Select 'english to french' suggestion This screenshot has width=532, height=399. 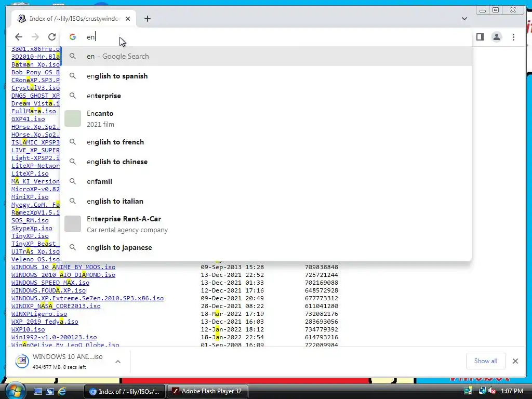(266, 142)
